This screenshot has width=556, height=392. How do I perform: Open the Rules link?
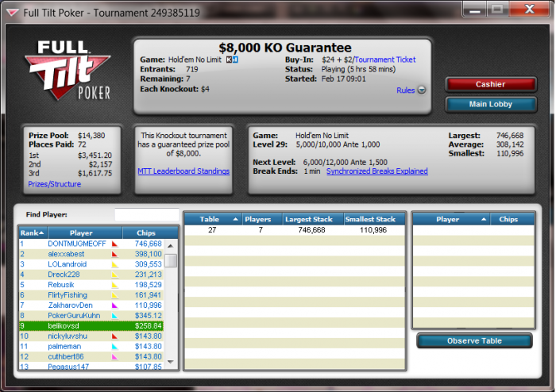(405, 90)
